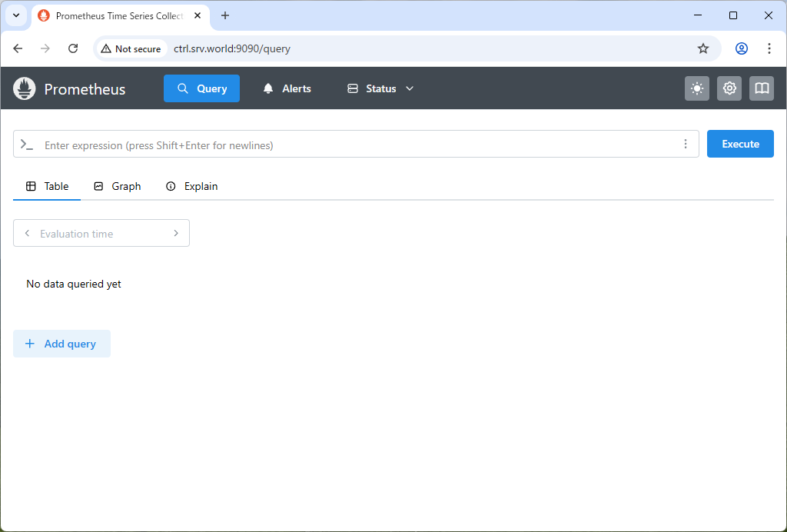This screenshot has height=532, width=787.
Task: Open the documentation book icon
Action: [x=762, y=88]
